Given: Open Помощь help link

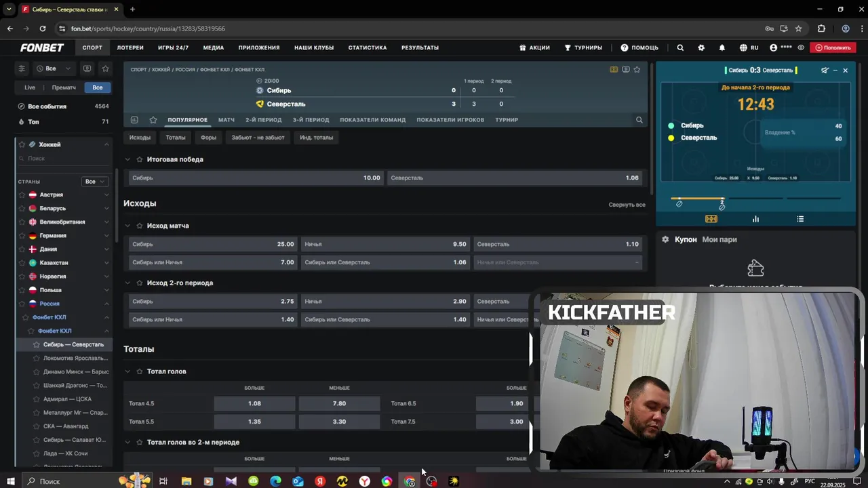Looking at the screenshot, I should coord(639,48).
